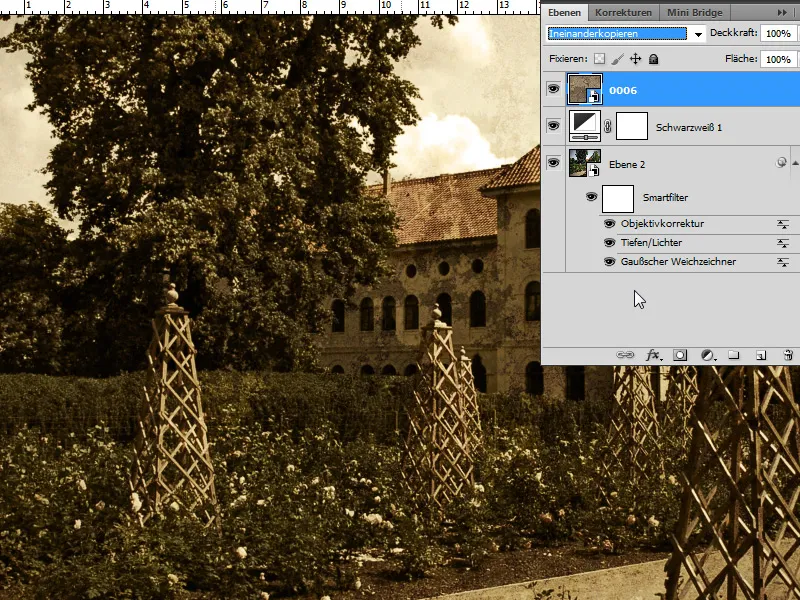Lock image pixels with brush icon
Screen dimensions: 800x600
(x=617, y=59)
